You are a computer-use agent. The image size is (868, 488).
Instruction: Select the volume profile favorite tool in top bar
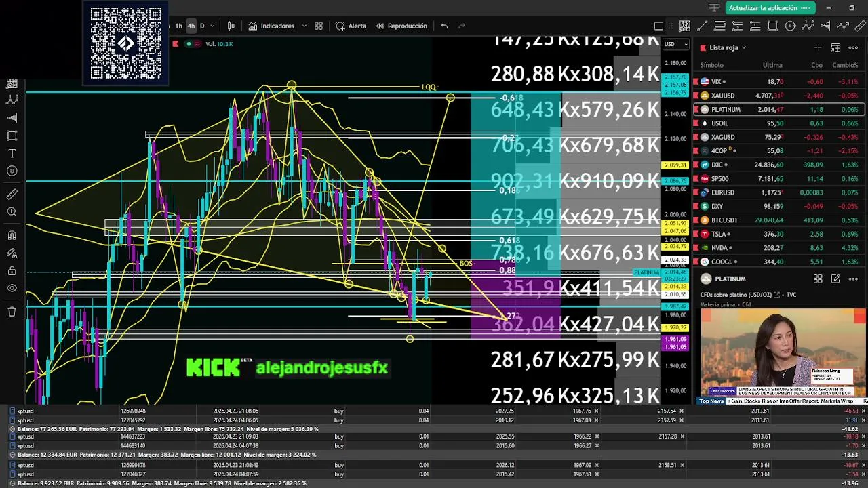825,26
